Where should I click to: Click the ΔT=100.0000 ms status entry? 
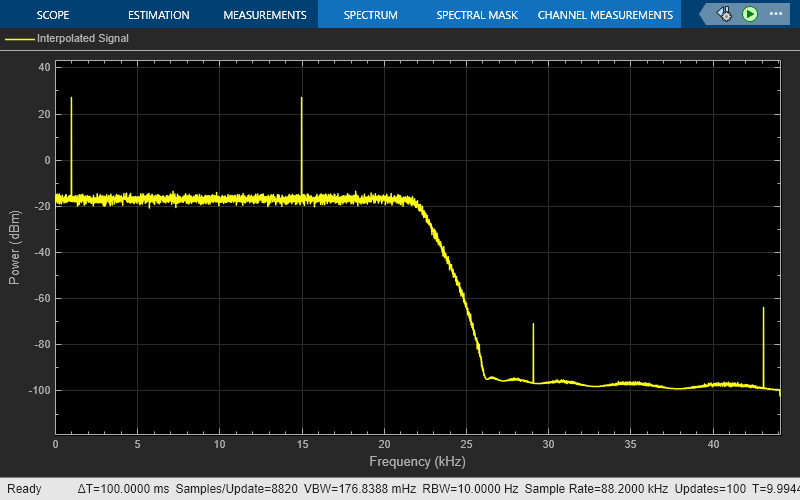[x=123, y=489]
